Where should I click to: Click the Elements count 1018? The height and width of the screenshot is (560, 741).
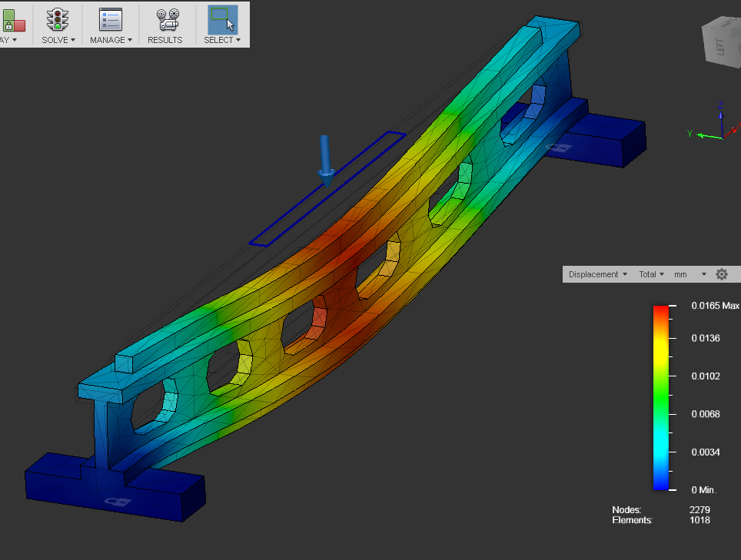pos(699,520)
